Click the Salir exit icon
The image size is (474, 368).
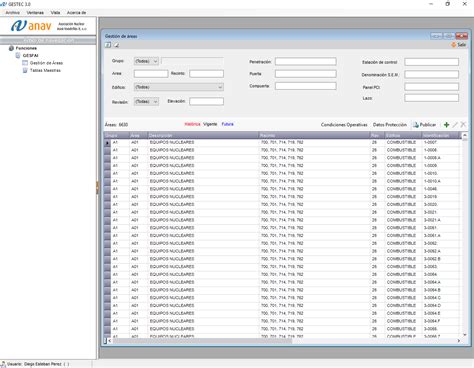(459, 45)
